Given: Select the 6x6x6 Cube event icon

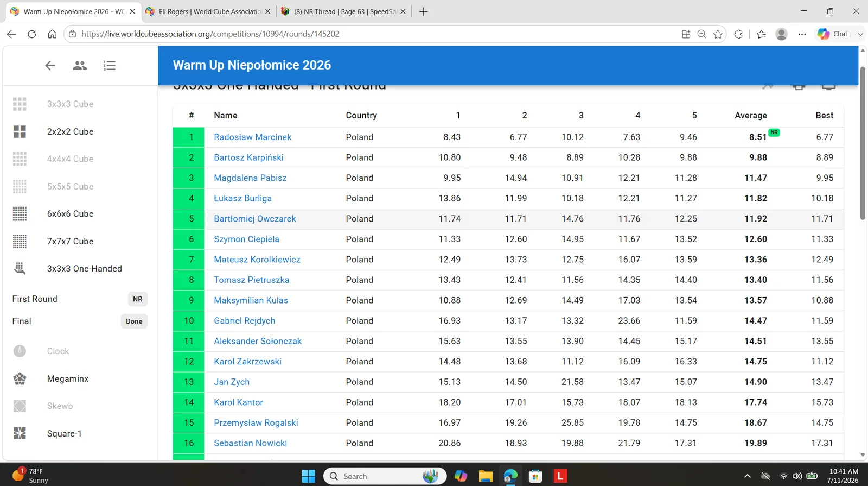Looking at the screenshot, I should 20,213.
